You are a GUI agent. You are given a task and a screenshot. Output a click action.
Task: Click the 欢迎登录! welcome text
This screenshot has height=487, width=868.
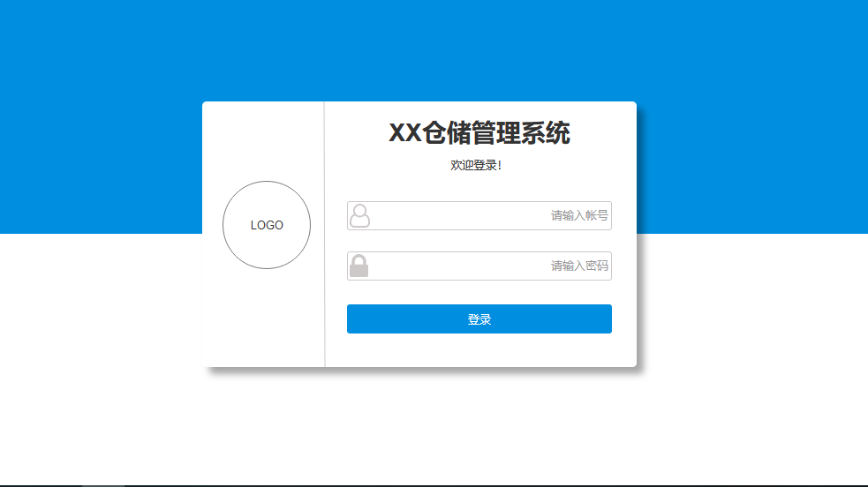click(476, 165)
